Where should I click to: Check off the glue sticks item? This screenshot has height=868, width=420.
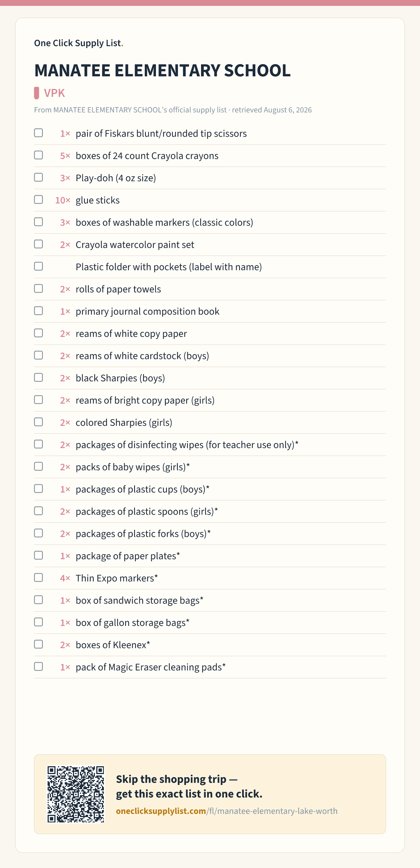click(x=38, y=200)
